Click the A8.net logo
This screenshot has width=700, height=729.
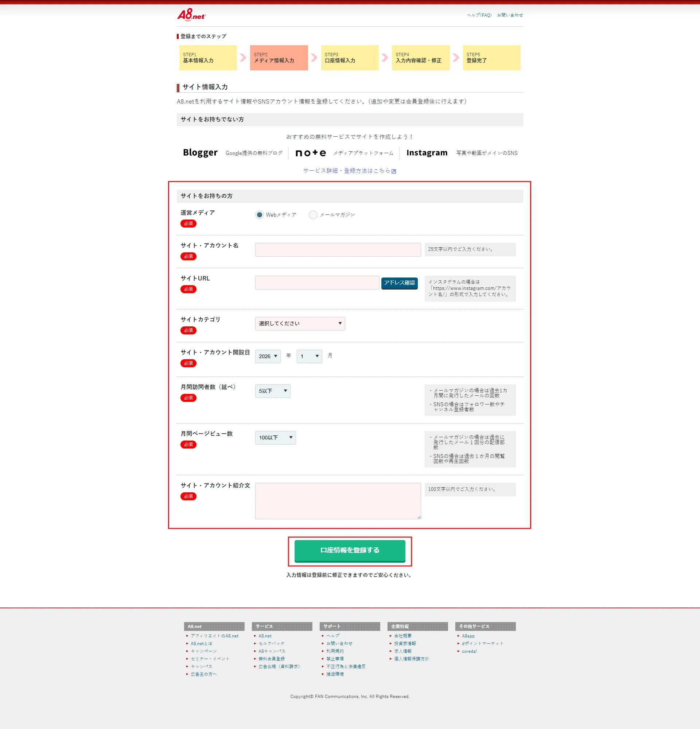click(x=191, y=15)
